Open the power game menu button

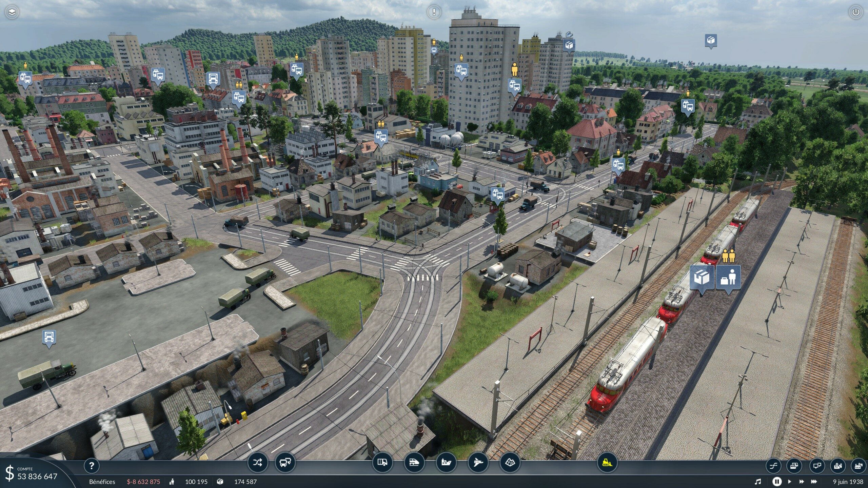pyautogui.click(x=856, y=12)
